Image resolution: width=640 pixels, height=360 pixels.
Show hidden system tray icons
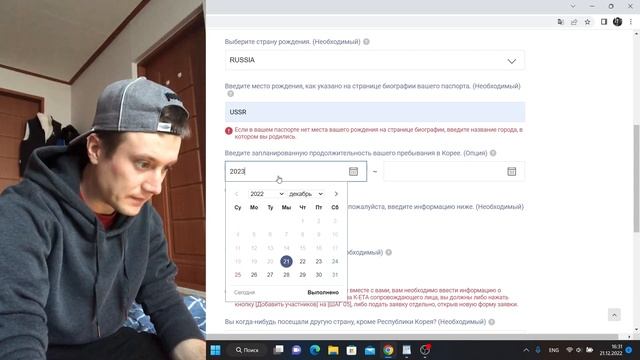pyautogui.click(x=526, y=350)
